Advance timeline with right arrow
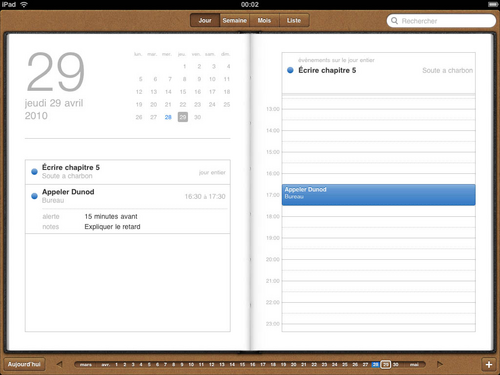 click(440, 364)
